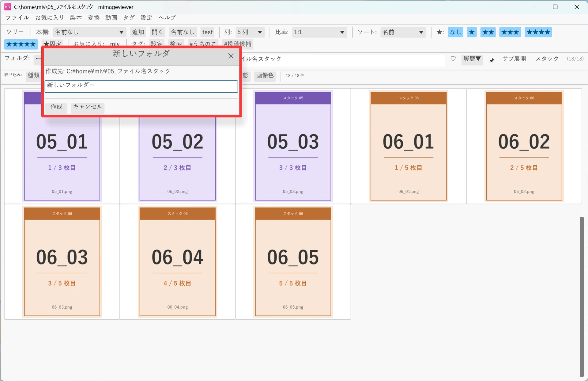
Task: Toggle the three-star rating filter
Action: (510, 32)
